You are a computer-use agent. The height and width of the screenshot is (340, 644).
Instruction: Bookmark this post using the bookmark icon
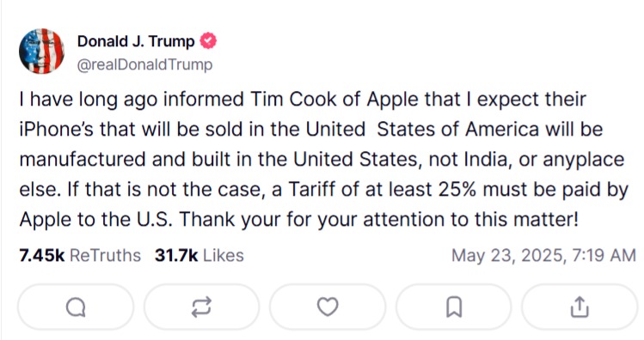coord(454,307)
